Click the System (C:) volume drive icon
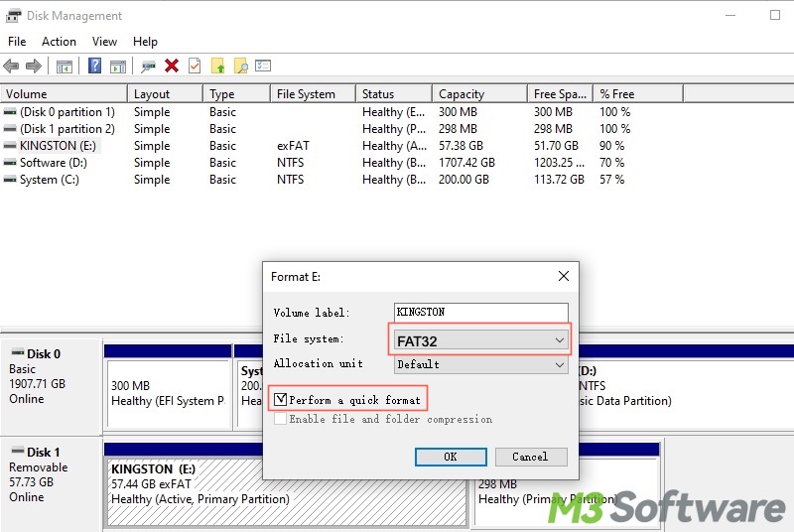This screenshot has width=794, height=532. click(10, 180)
